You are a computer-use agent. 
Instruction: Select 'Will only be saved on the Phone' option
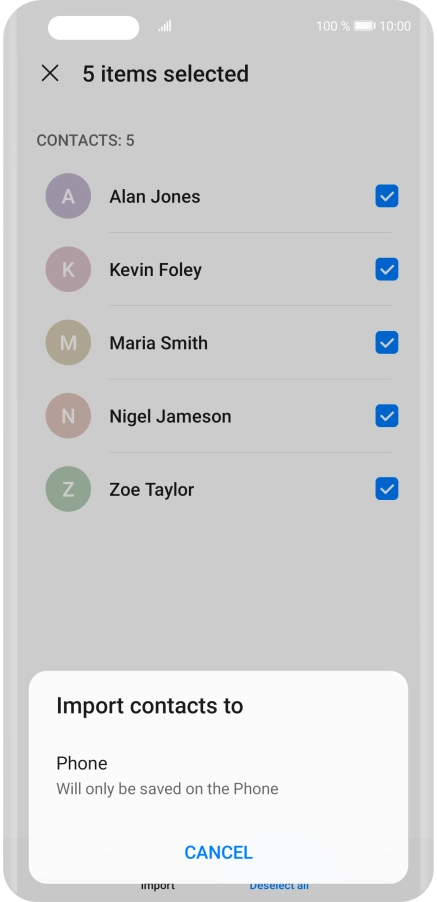(167, 789)
